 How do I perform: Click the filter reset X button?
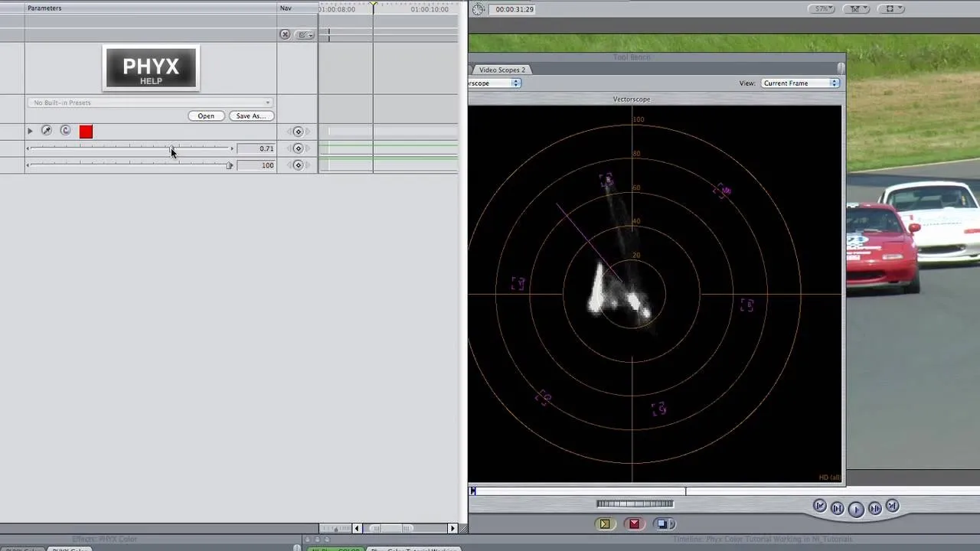285,34
